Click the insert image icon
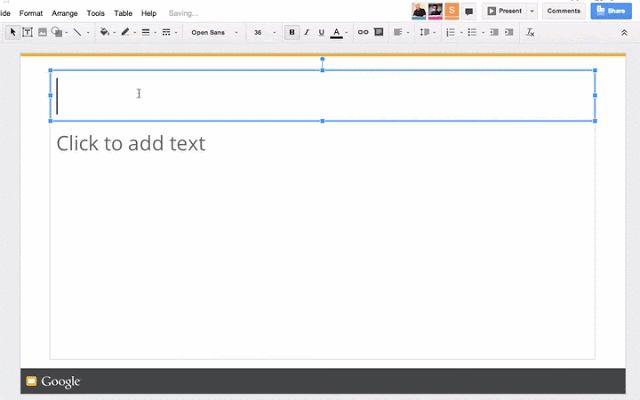640x400 pixels. click(x=42, y=32)
